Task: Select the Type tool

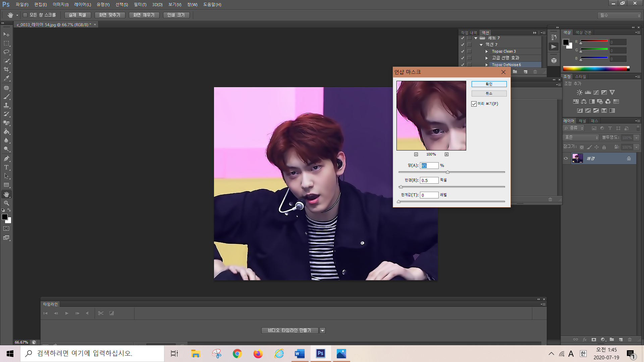Action: click(x=6, y=167)
